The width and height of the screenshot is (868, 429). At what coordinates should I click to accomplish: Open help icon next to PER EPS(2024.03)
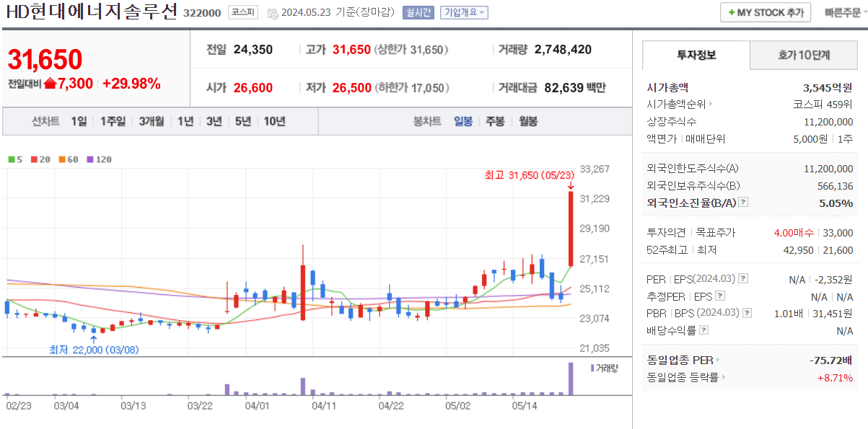744,278
